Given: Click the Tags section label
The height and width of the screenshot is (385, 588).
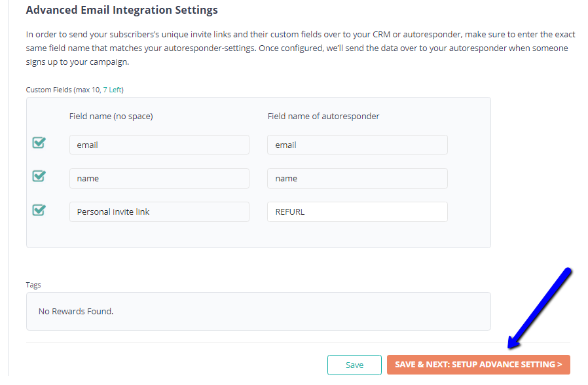Looking at the screenshot, I should (x=33, y=285).
